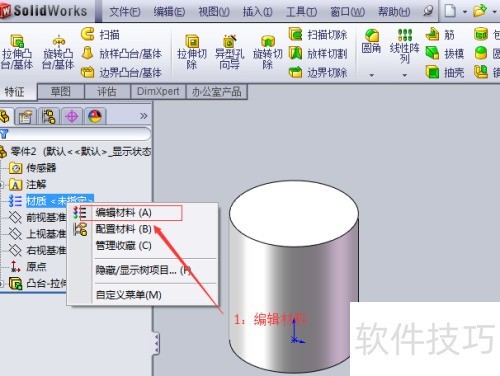Click the 放样切割 lofted cut tool

[318, 53]
